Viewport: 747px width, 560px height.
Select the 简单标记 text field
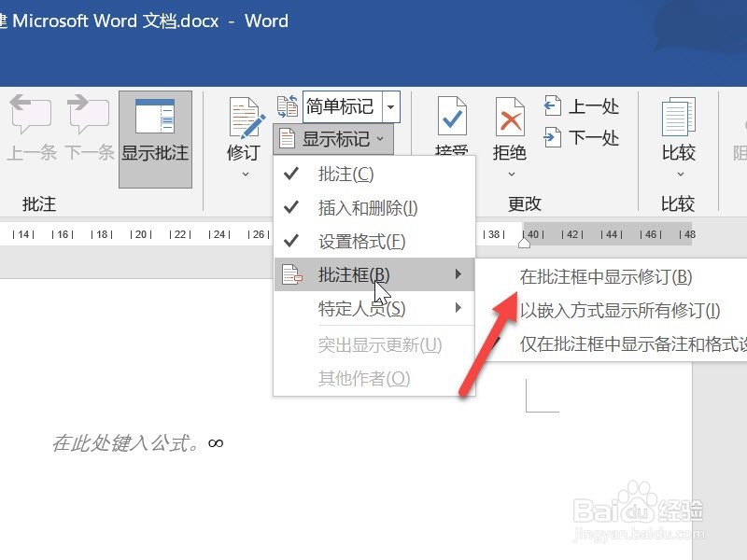pos(342,106)
